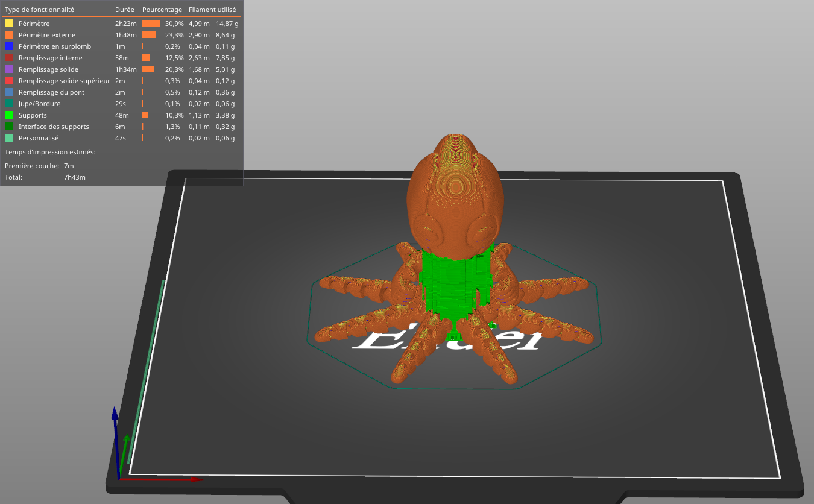This screenshot has width=814, height=504.
Task: Toggle the teal Jupe/Bordure swatch
Action: [x=9, y=104]
